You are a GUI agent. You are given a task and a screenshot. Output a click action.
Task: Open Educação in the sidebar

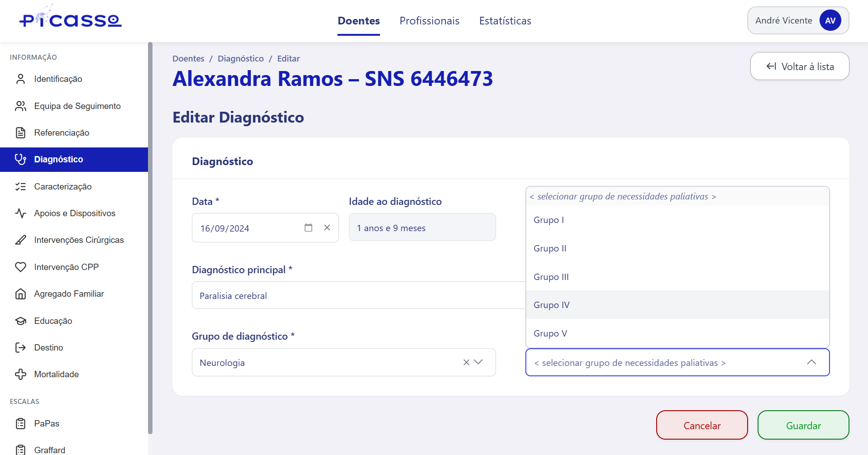click(53, 321)
